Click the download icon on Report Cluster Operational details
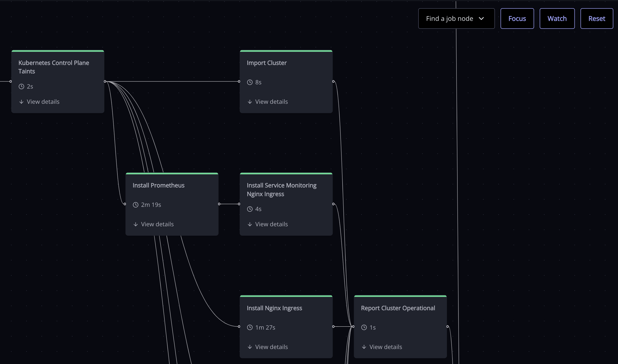The image size is (618, 364). click(364, 347)
